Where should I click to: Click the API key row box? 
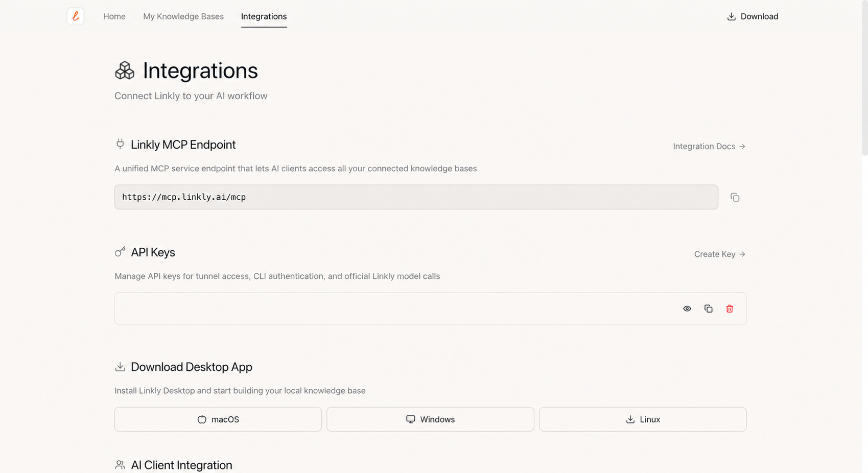point(431,309)
